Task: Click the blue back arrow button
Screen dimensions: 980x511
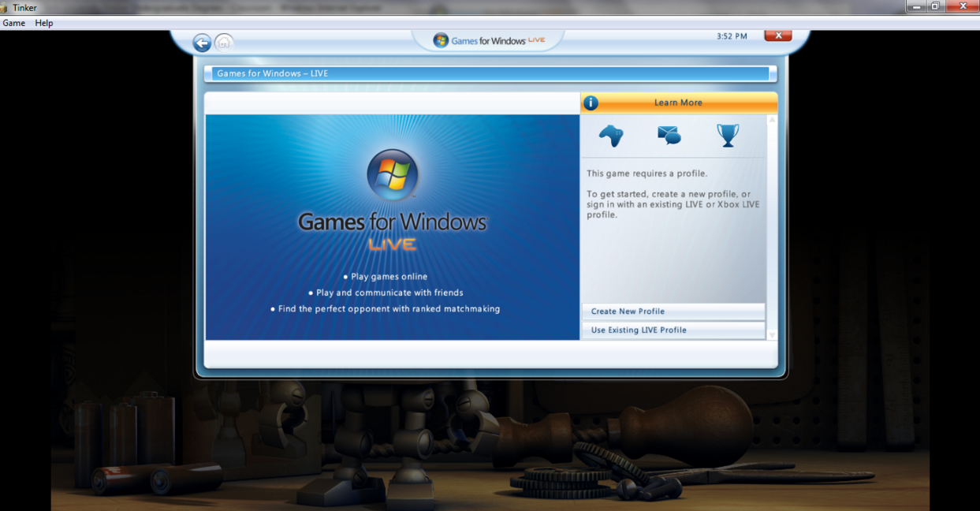Action: click(x=203, y=43)
